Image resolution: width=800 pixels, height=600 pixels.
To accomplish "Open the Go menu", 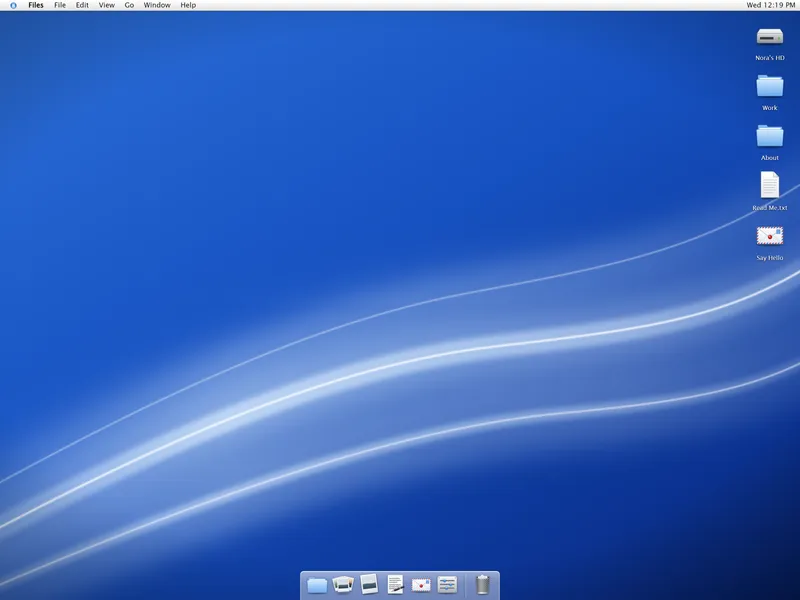I will click(x=129, y=5).
